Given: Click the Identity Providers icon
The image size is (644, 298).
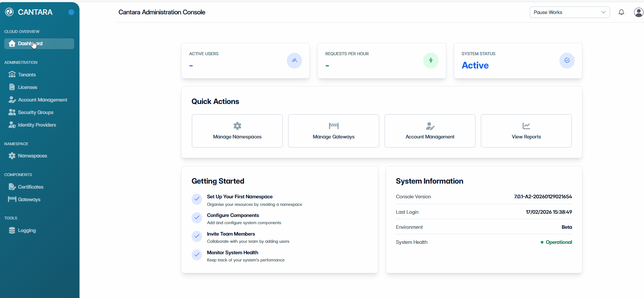Looking at the screenshot, I should (x=12, y=125).
